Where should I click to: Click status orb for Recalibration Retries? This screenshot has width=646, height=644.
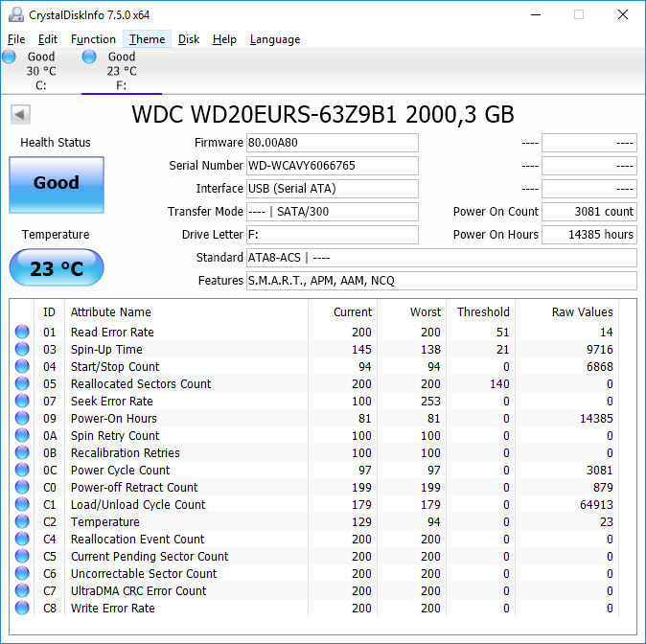point(22,453)
